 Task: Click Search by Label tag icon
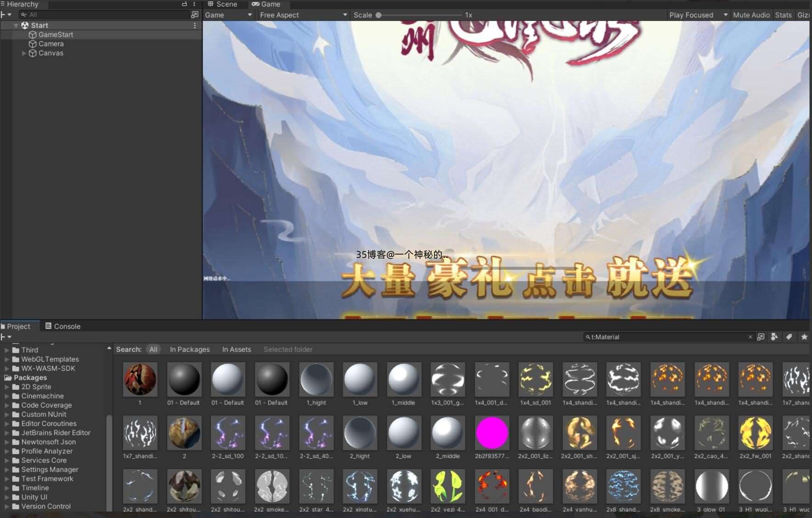(789, 337)
